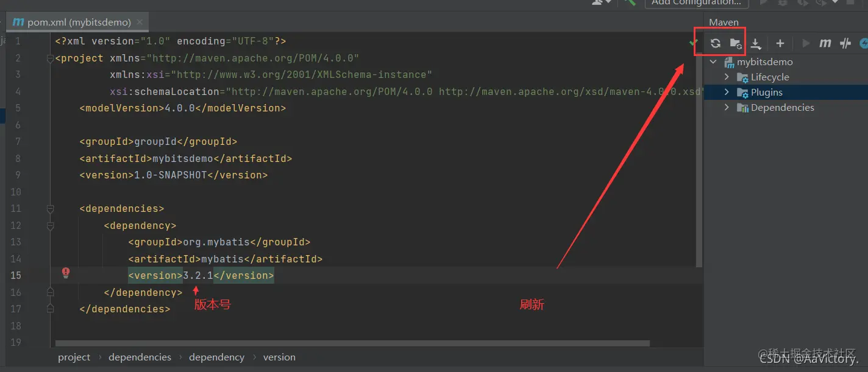Expand the Dependencies node
This screenshot has width=868, height=372.
pyautogui.click(x=727, y=108)
